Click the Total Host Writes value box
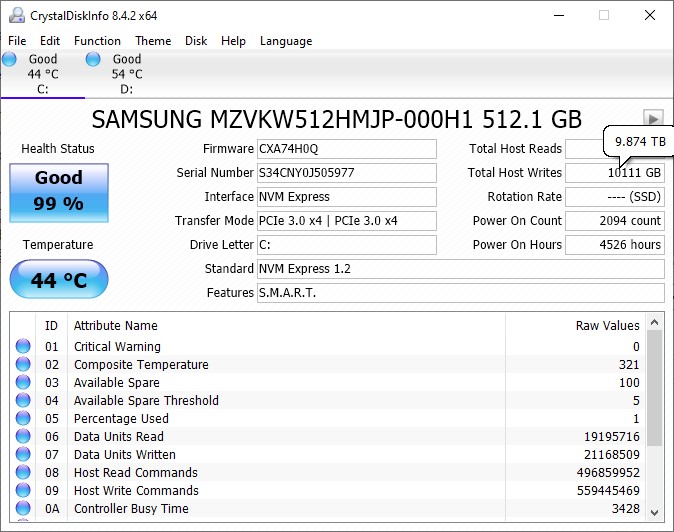674x532 pixels. coord(615,173)
